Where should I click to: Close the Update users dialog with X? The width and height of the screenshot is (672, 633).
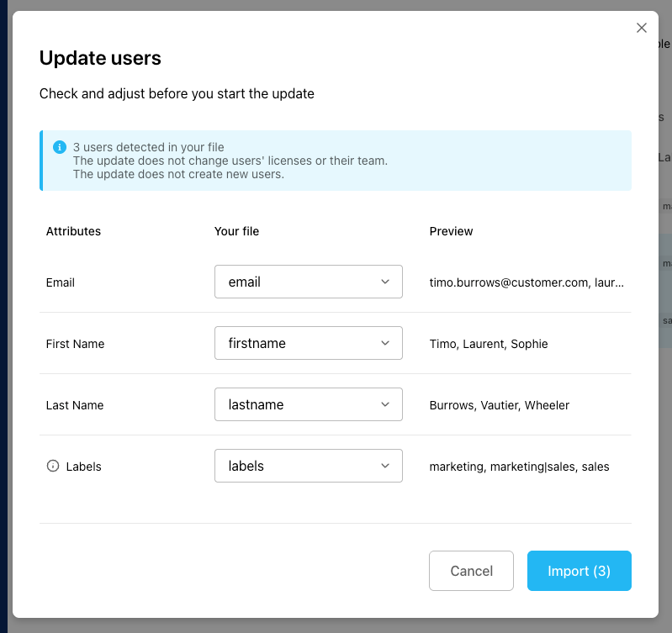coord(642,28)
